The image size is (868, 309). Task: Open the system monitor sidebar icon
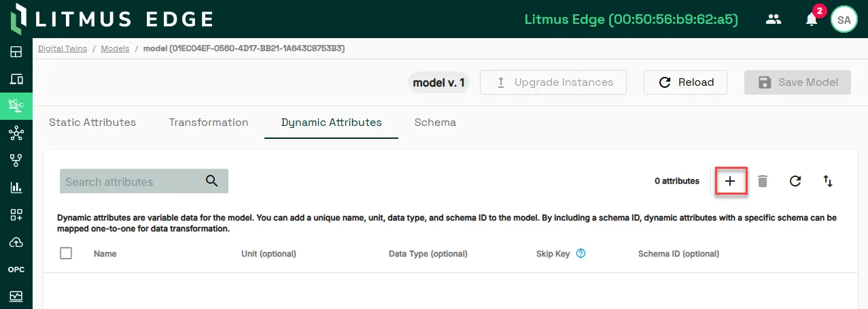point(16,296)
